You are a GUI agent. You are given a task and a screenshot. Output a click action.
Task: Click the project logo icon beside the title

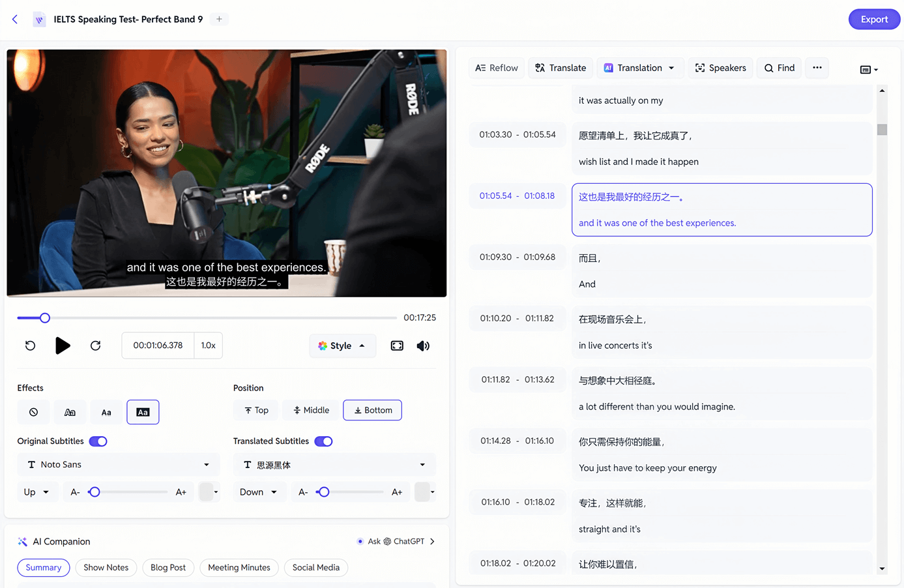tap(39, 20)
